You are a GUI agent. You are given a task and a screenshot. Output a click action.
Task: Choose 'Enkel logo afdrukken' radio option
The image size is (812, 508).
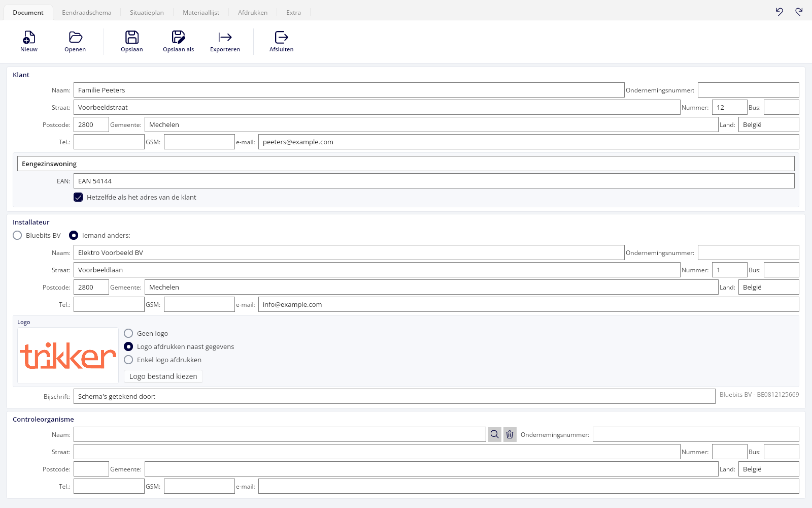pyautogui.click(x=128, y=360)
